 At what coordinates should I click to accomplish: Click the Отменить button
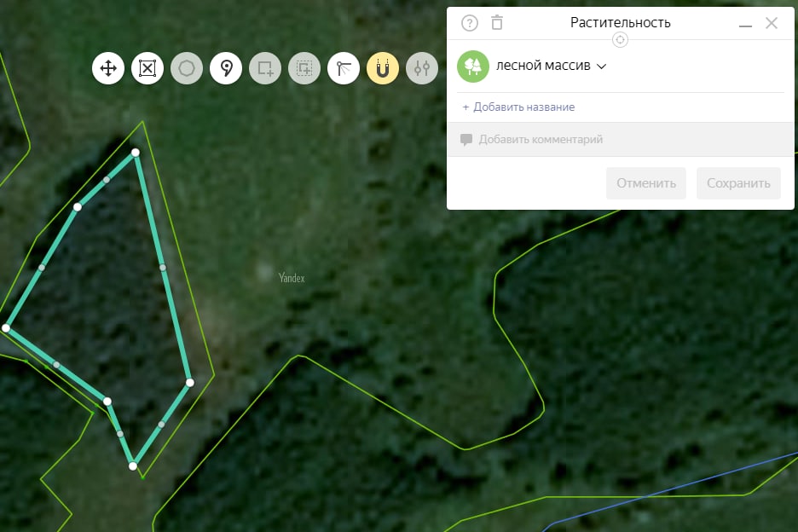646,183
